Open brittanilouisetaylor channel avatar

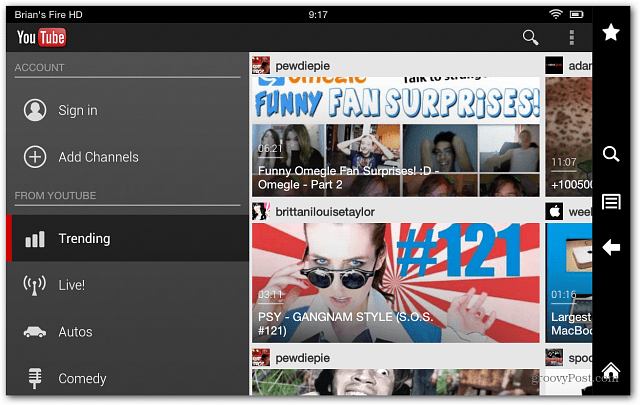pos(261,211)
